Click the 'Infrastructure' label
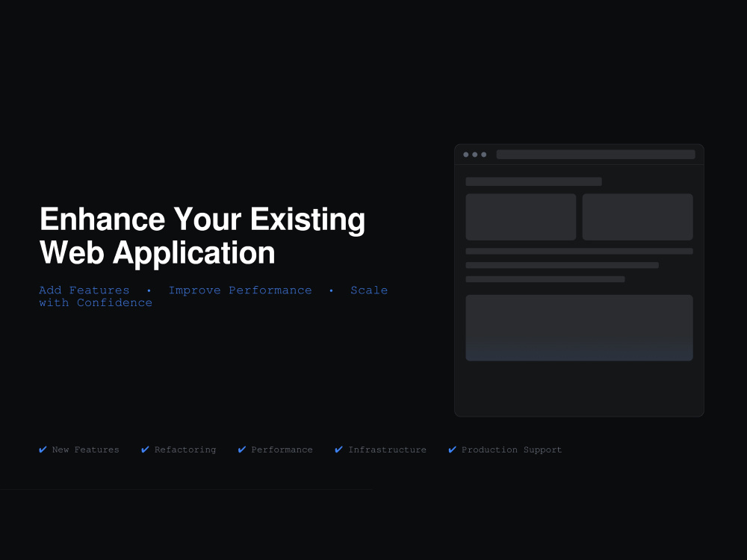 387,449
